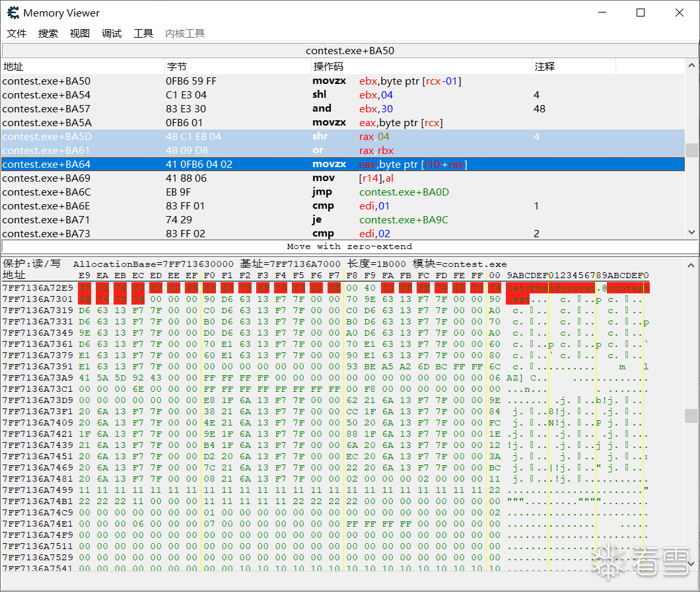Image resolution: width=700 pixels, height=592 pixels.
Task: Click hex row address 7FF7136A72E9
Action: pos(38,288)
